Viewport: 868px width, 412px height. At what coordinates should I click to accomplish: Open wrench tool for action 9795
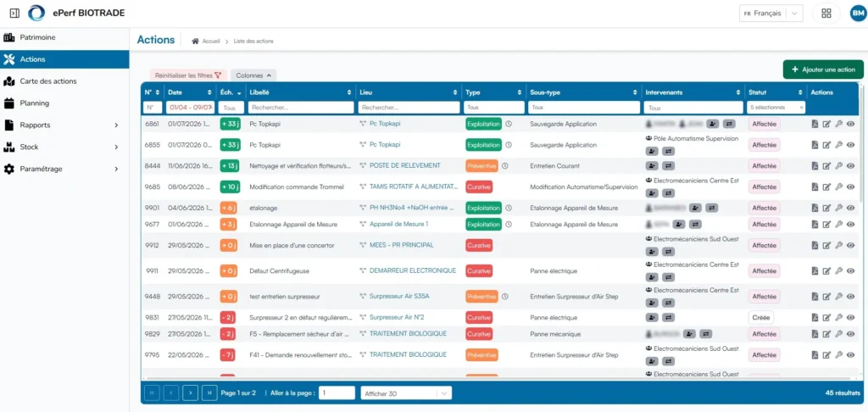coord(838,354)
